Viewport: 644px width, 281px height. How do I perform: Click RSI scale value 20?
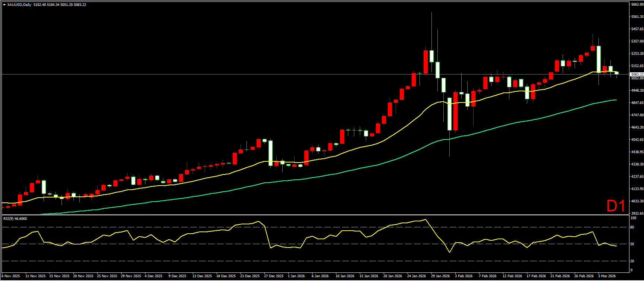coord(632,261)
